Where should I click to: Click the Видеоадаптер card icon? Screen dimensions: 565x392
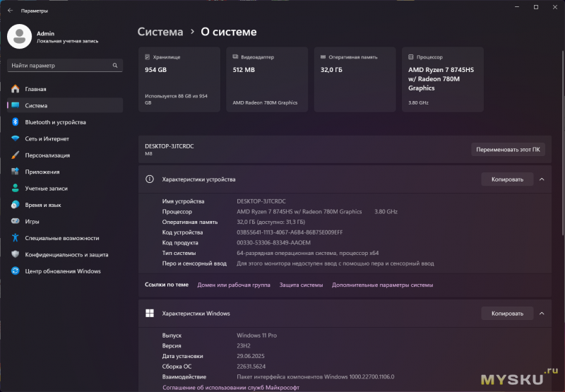pos(235,57)
